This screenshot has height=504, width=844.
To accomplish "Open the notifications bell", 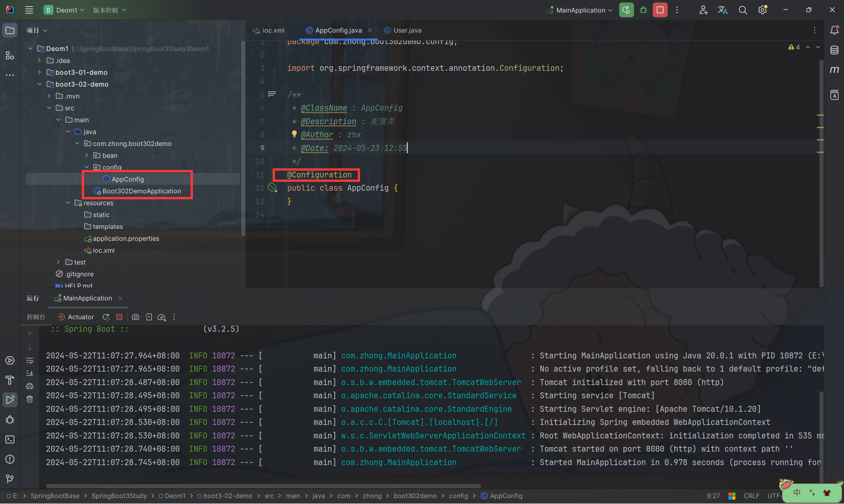I will (x=834, y=31).
